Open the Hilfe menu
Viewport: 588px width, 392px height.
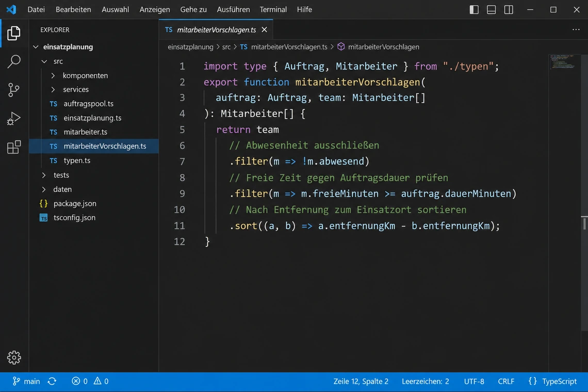[x=304, y=9]
